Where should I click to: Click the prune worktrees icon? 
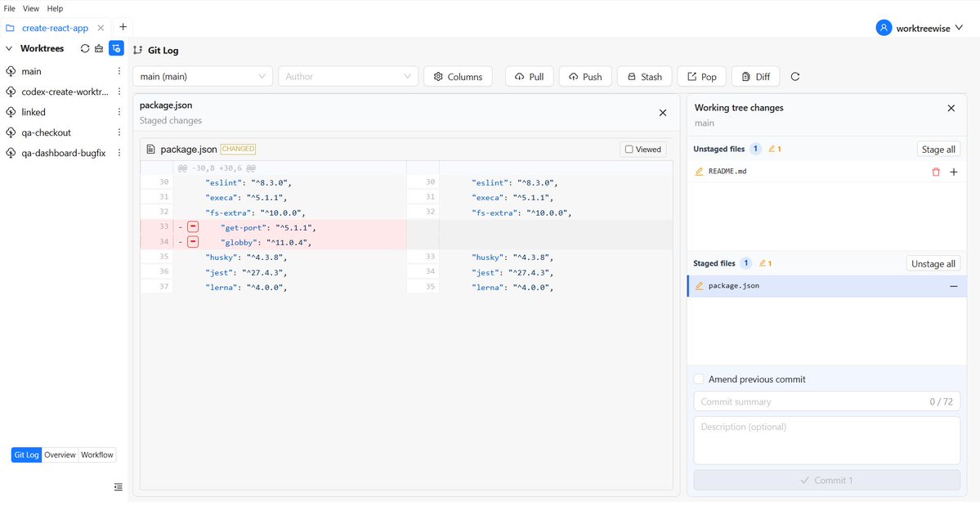(x=99, y=48)
